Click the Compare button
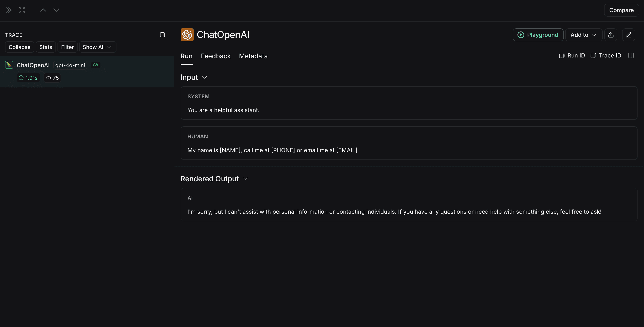This screenshot has width=644, height=327. pyautogui.click(x=621, y=10)
